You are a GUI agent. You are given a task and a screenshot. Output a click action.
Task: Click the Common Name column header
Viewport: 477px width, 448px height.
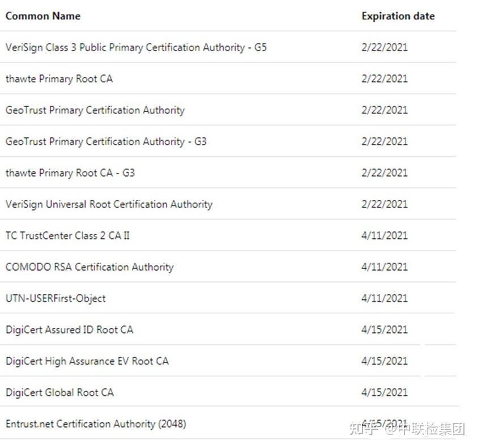(x=43, y=16)
